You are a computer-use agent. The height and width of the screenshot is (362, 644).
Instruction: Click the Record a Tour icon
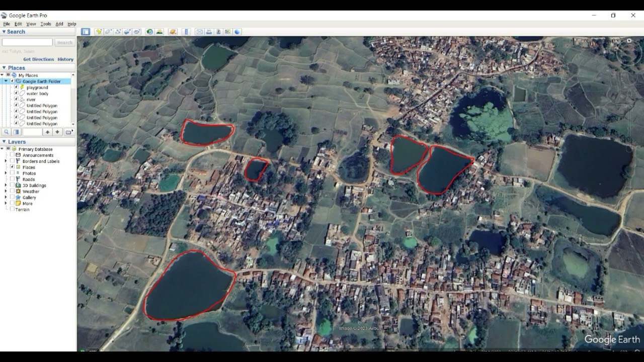(137, 32)
